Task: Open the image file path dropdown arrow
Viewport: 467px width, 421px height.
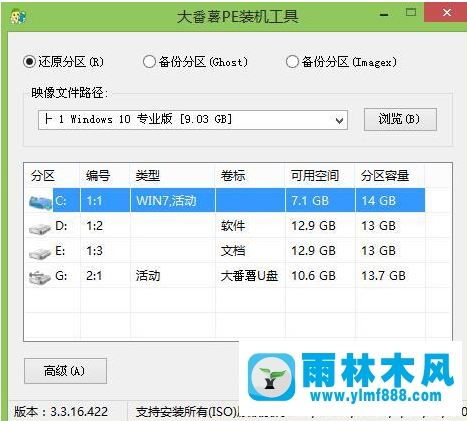Action: pyautogui.click(x=339, y=120)
